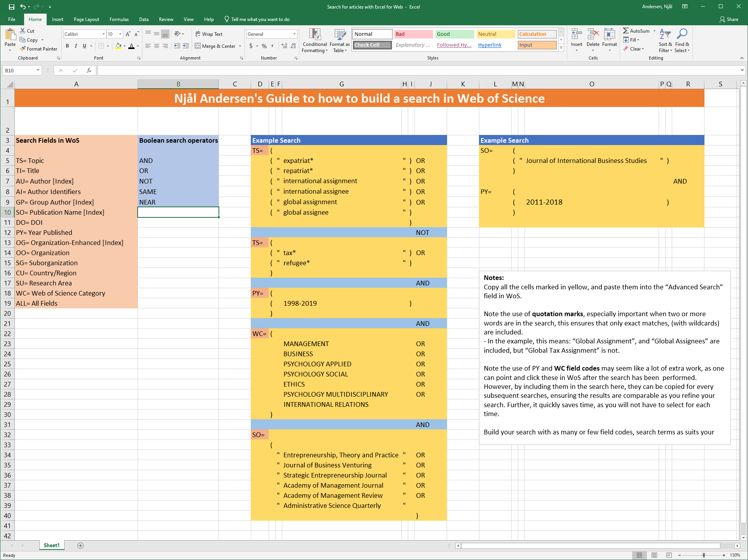The width and height of the screenshot is (748, 560).
Task: Open the Formulas ribbon tab
Action: click(x=119, y=19)
